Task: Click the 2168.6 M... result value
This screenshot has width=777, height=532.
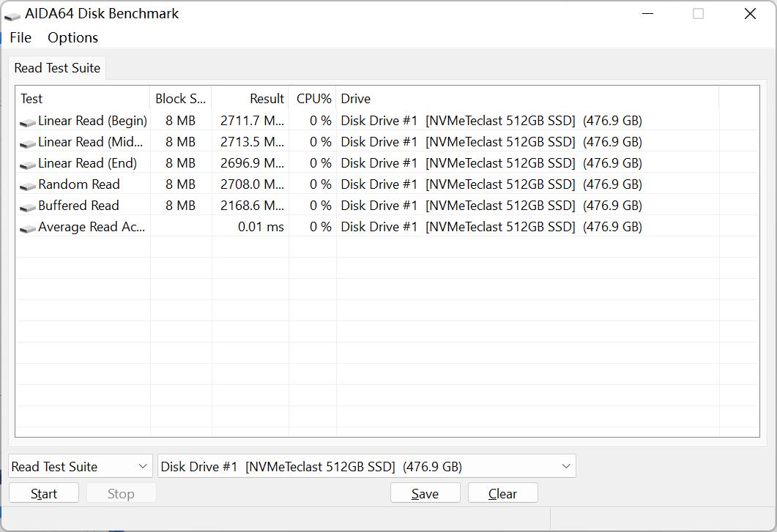Action: [x=252, y=206]
